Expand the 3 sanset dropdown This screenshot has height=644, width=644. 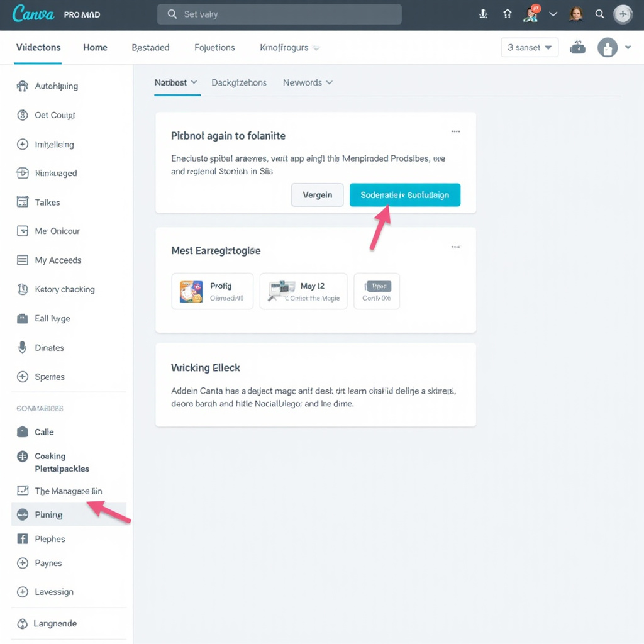530,48
